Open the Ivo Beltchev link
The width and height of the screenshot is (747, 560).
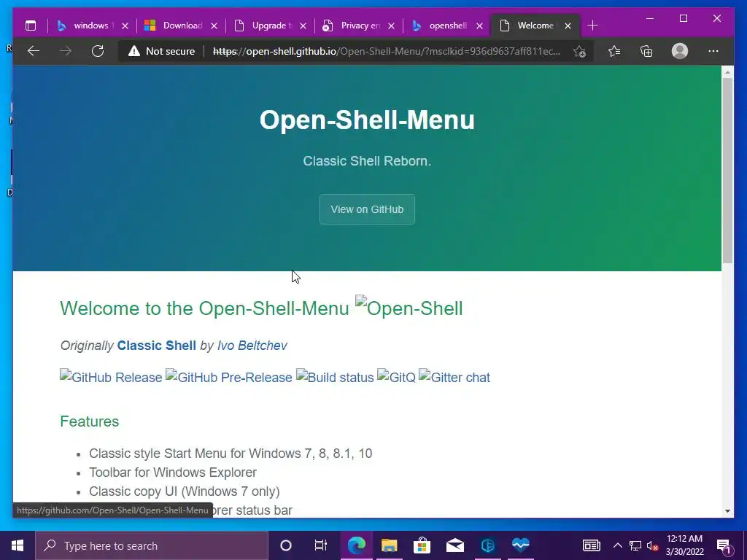[x=252, y=346]
